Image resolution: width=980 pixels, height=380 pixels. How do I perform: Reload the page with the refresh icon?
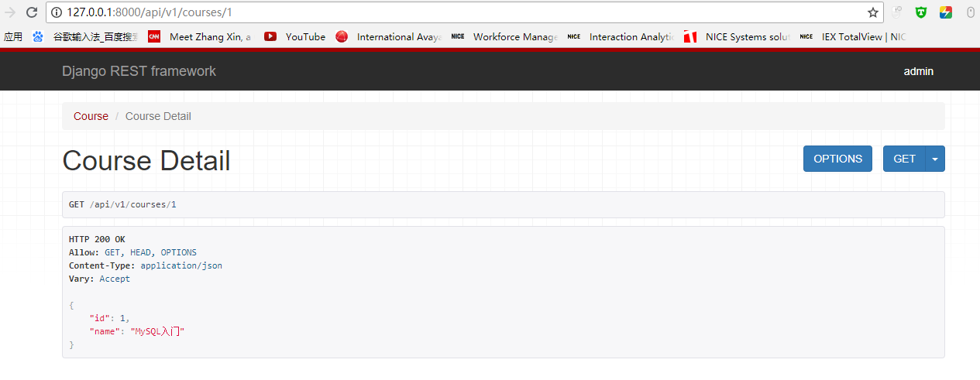click(32, 12)
